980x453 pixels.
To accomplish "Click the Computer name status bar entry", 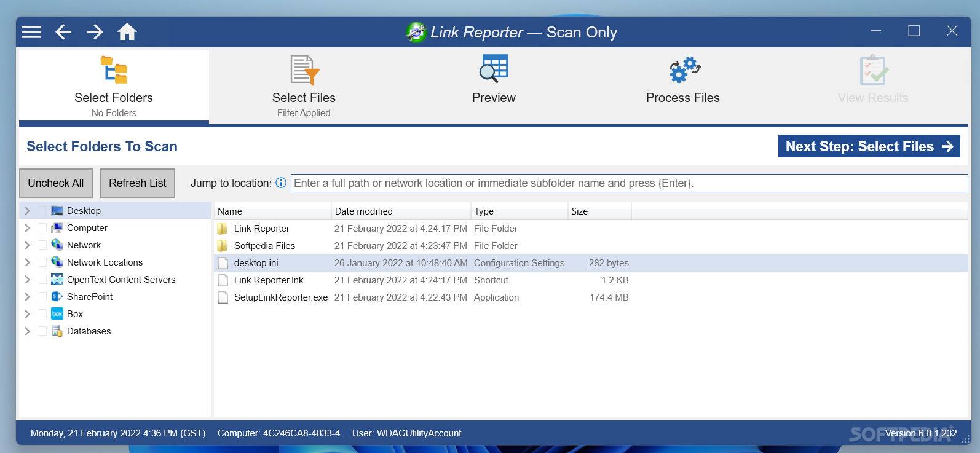I will [x=279, y=433].
